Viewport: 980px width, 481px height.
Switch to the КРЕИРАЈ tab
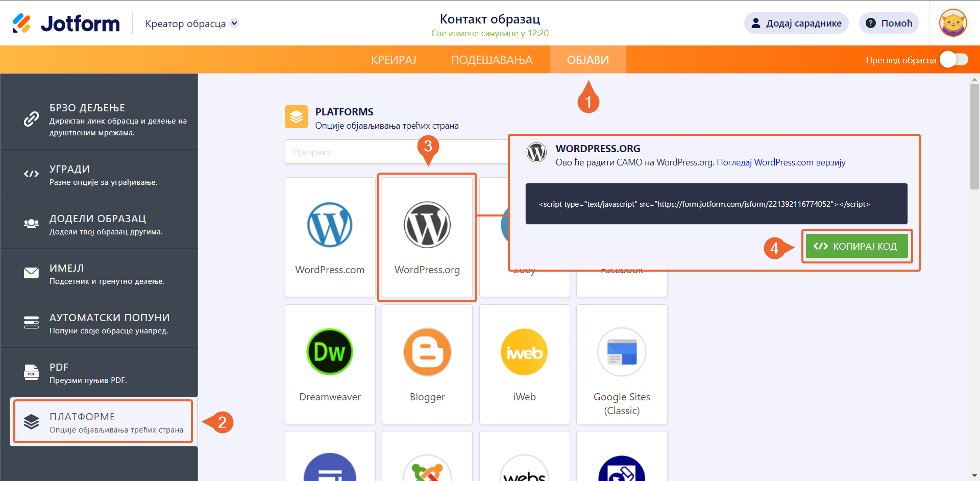pos(394,60)
